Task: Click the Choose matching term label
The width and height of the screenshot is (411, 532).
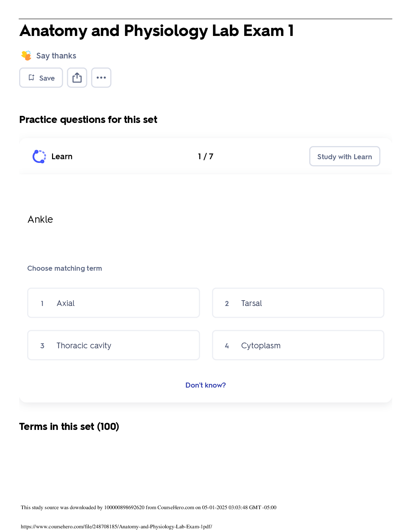Action: tap(64, 268)
